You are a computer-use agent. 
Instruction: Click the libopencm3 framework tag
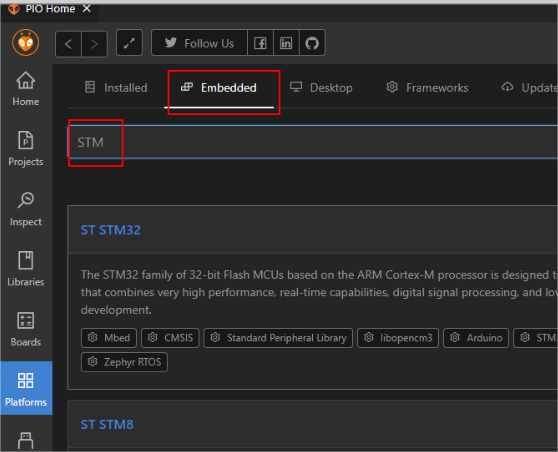click(398, 338)
